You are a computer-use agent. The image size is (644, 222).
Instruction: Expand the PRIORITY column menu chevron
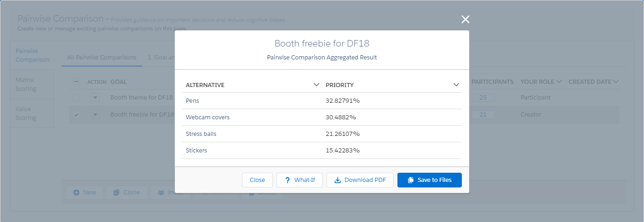(x=456, y=85)
